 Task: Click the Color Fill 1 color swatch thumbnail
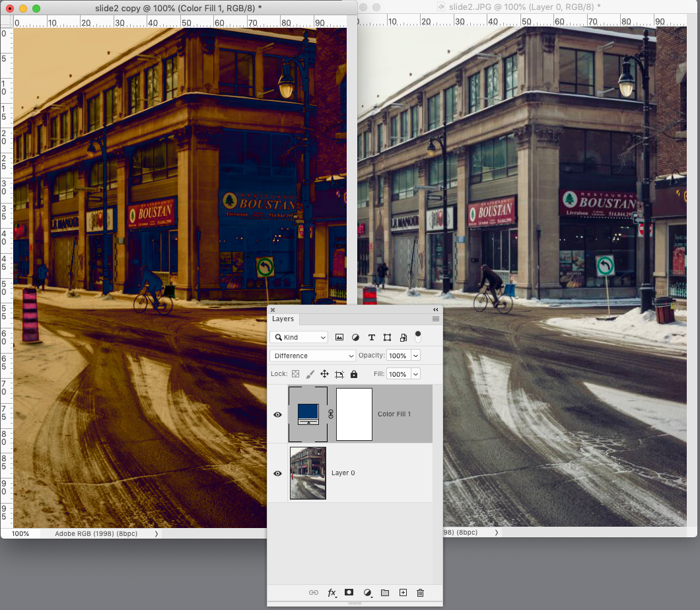308,414
